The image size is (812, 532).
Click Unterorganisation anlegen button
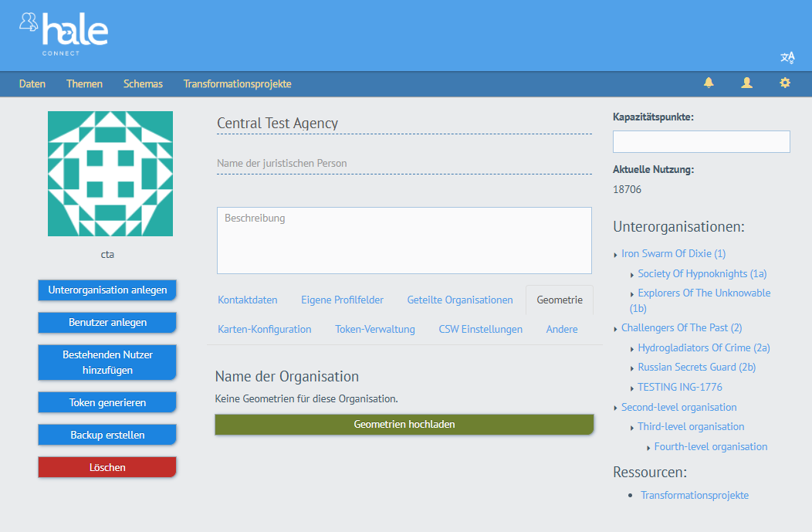click(107, 290)
